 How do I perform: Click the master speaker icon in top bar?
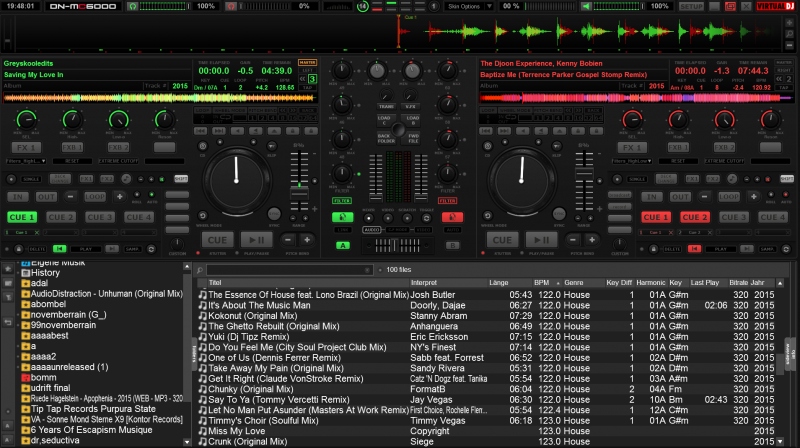(586, 7)
